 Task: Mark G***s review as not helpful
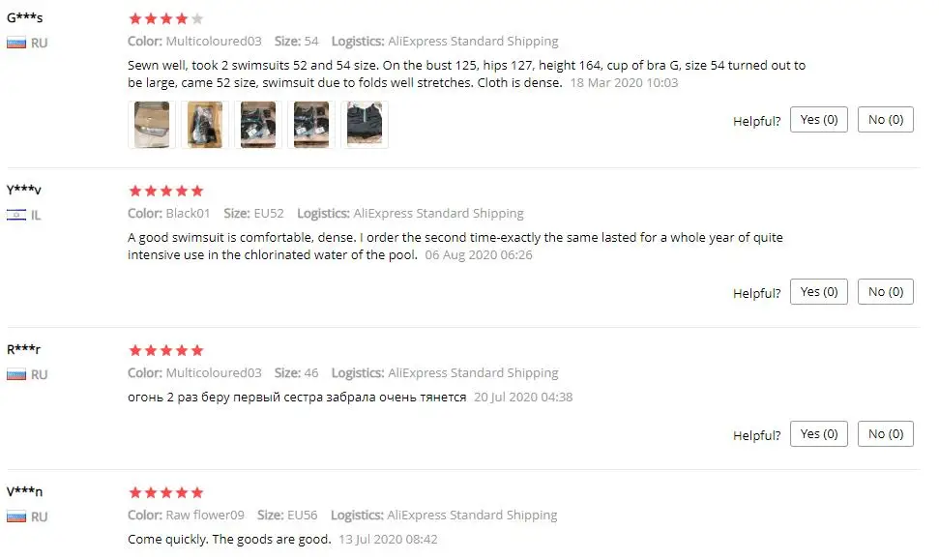886,120
